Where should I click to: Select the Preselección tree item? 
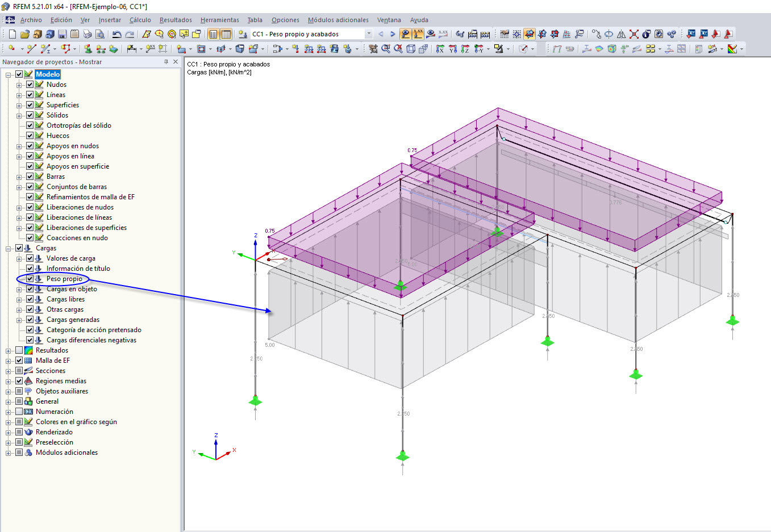tap(55, 442)
